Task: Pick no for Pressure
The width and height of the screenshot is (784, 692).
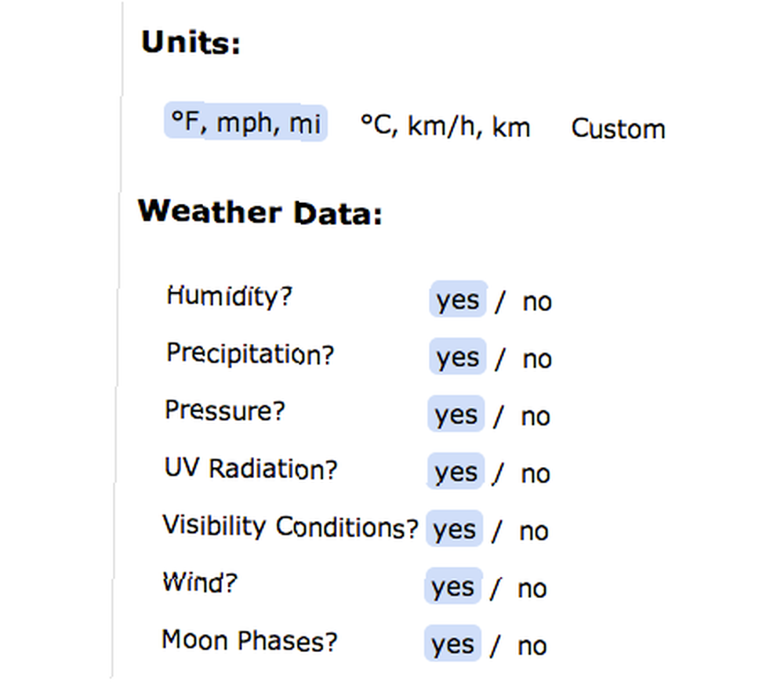Action: (535, 417)
